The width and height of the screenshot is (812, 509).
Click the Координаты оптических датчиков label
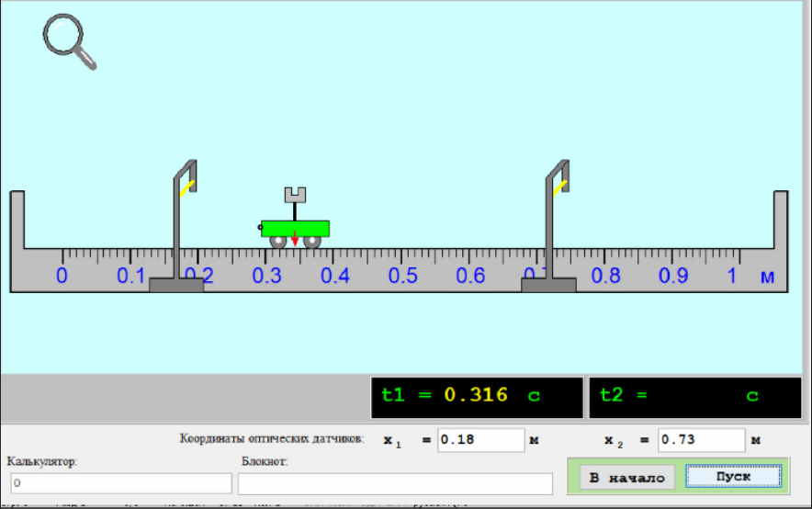coord(271,438)
